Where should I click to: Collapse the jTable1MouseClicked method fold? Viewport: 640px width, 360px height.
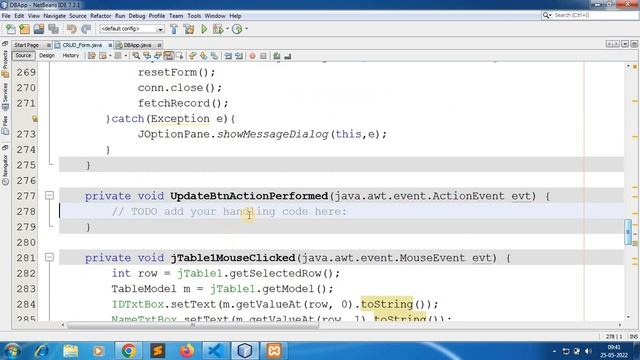coord(49,258)
